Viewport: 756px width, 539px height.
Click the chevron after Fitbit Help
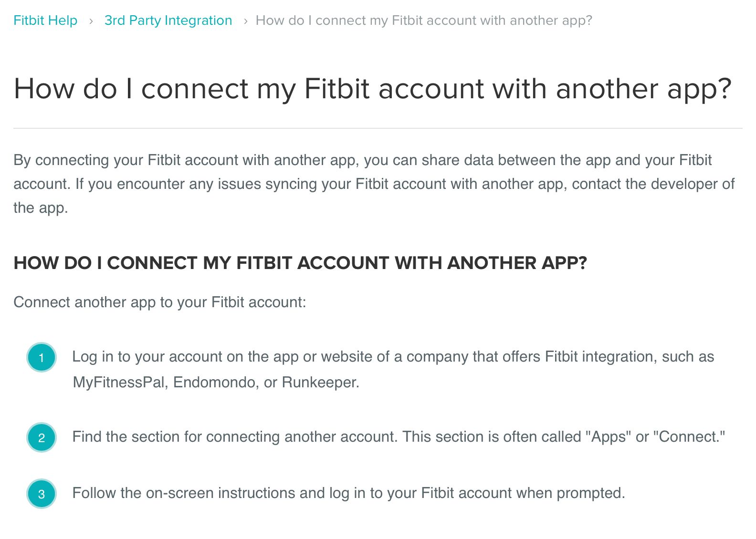(x=91, y=21)
